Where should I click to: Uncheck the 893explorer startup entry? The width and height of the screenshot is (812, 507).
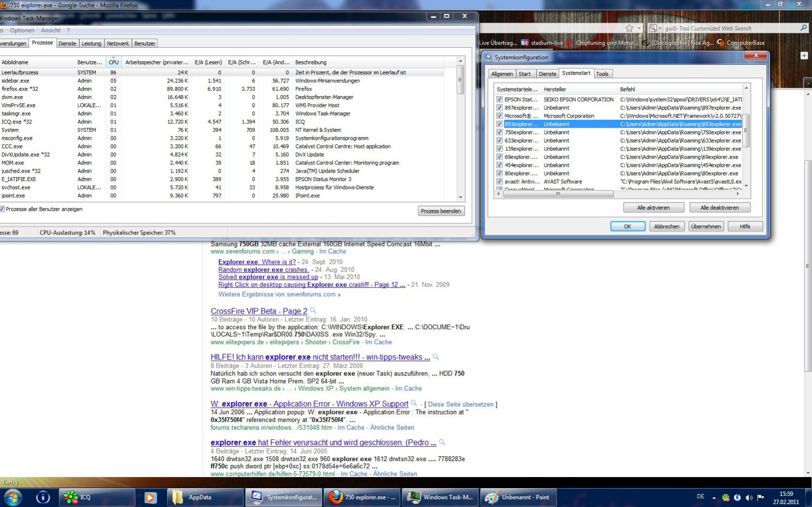click(x=500, y=124)
